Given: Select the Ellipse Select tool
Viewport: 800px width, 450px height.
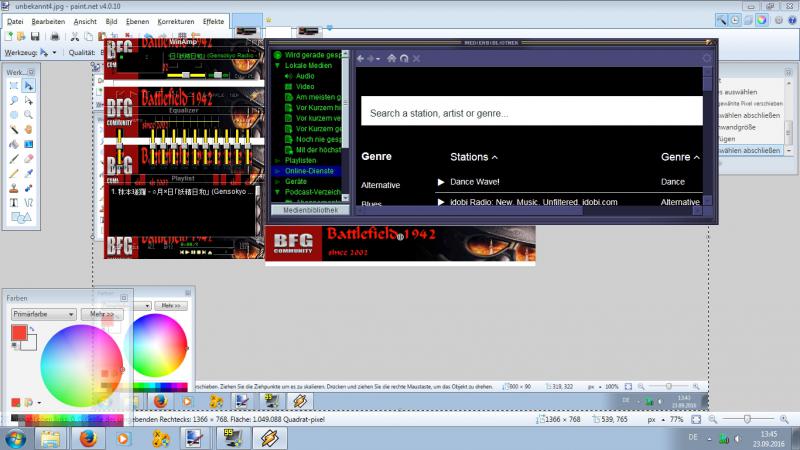Looking at the screenshot, I should [14, 115].
